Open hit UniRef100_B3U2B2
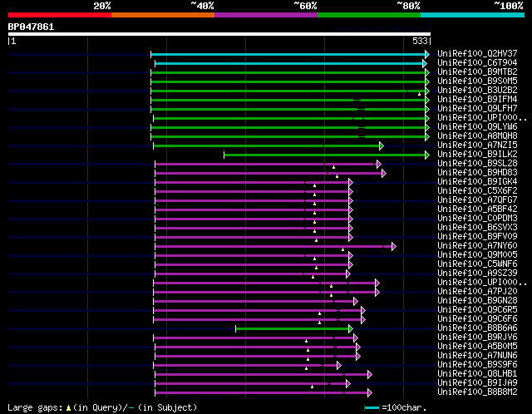This screenshot has width=532, height=414. tap(477, 90)
